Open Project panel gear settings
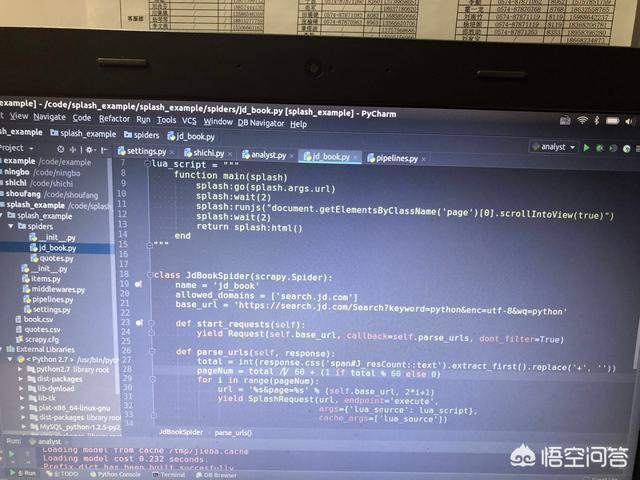Screen dimensions: 640x480 point(89,150)
